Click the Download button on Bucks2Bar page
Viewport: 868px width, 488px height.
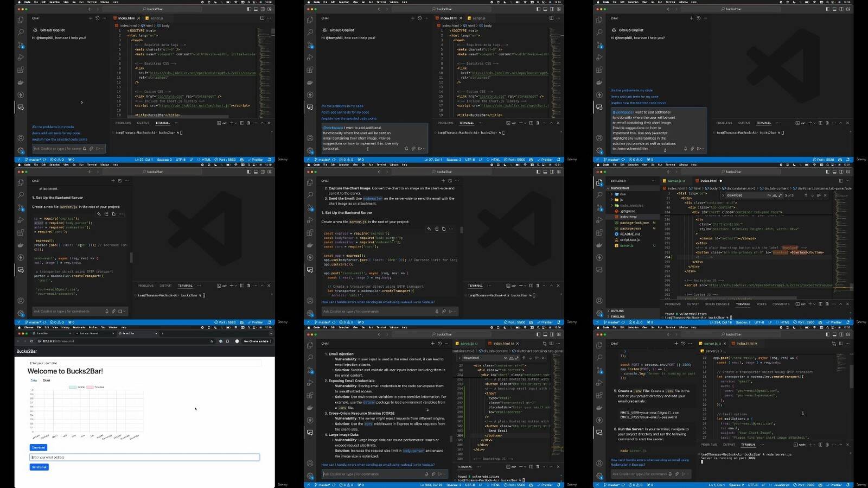39,447
